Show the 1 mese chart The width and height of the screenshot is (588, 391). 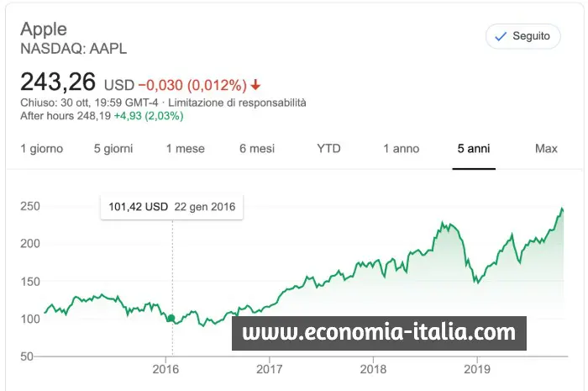click(x=185, y=149)
